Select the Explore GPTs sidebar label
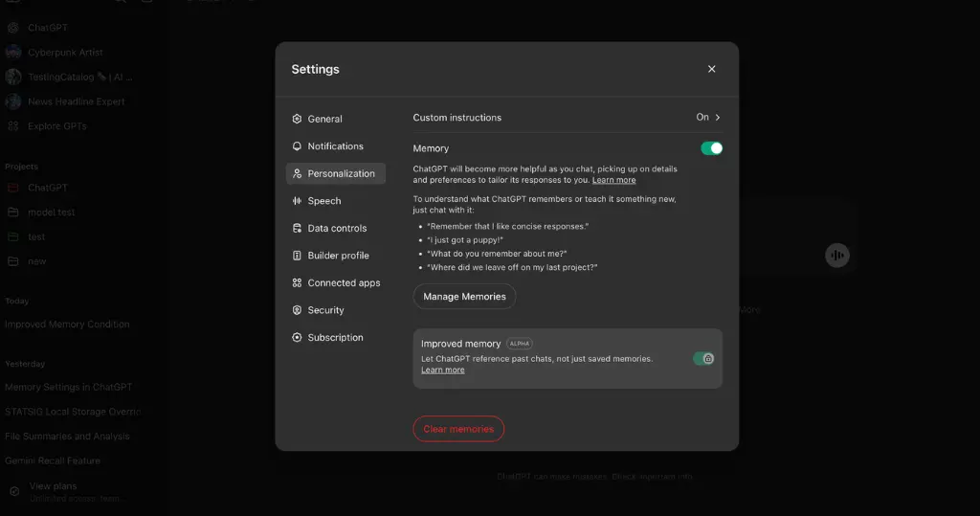 pos(56,125)
